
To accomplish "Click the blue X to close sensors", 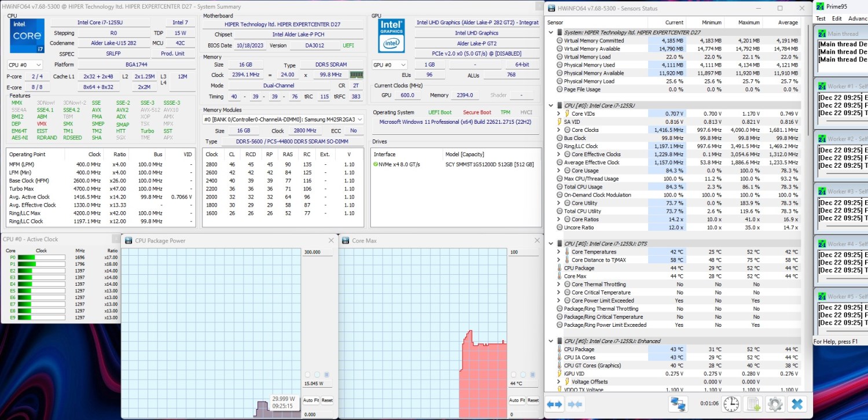I will pyautogui.click(x=797, y=404).
